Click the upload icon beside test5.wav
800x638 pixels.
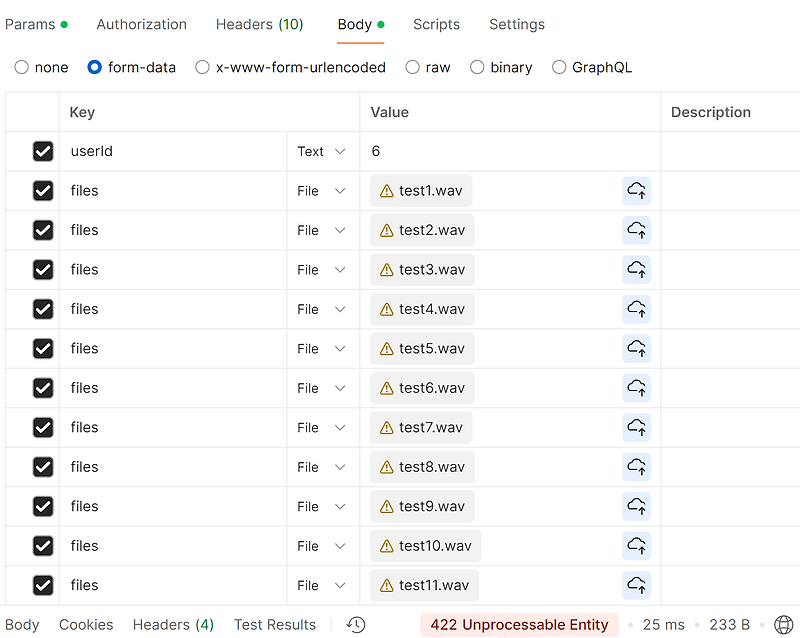point(637,348)
